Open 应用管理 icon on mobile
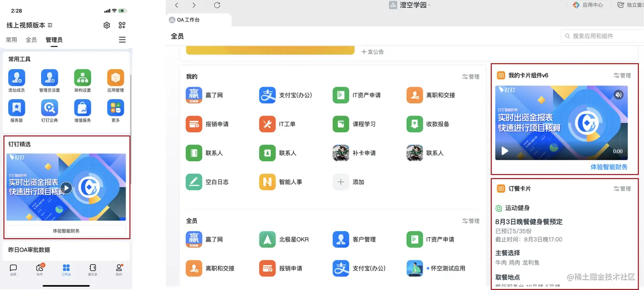 coord(115,78)
